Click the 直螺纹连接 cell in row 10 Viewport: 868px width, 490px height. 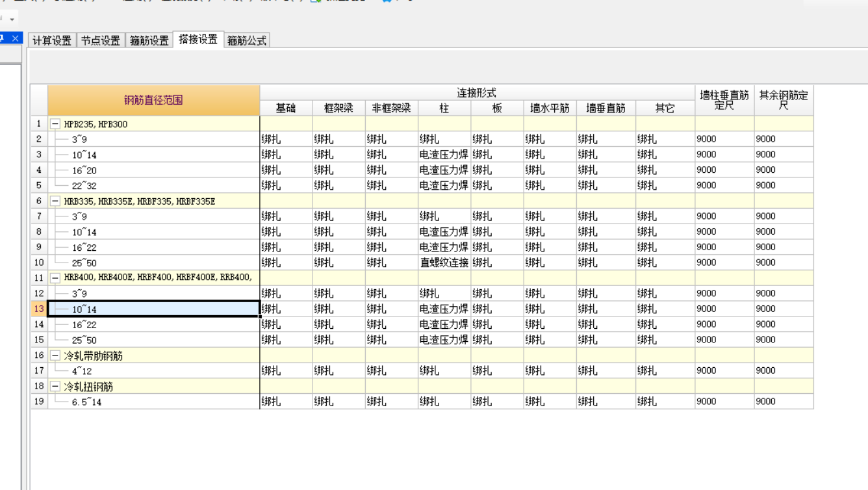click(444, 263)
